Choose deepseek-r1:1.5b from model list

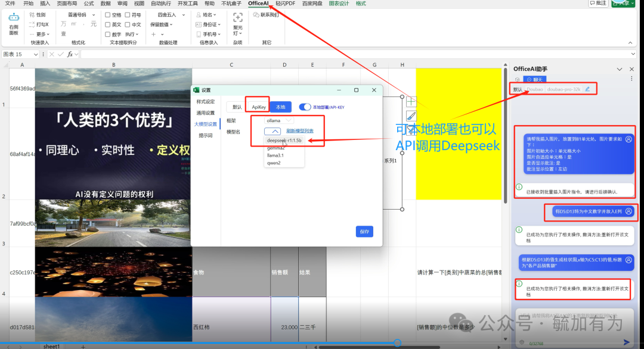pos(284,141)
